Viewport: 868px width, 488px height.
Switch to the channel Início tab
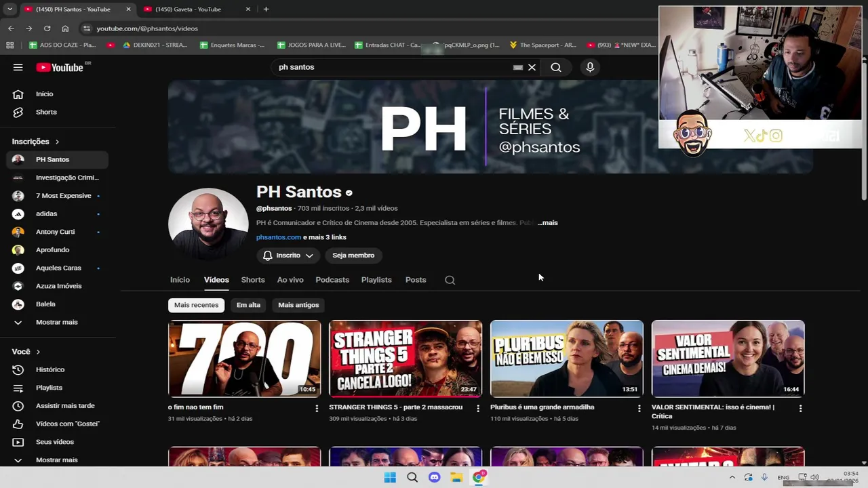(180, 280)
